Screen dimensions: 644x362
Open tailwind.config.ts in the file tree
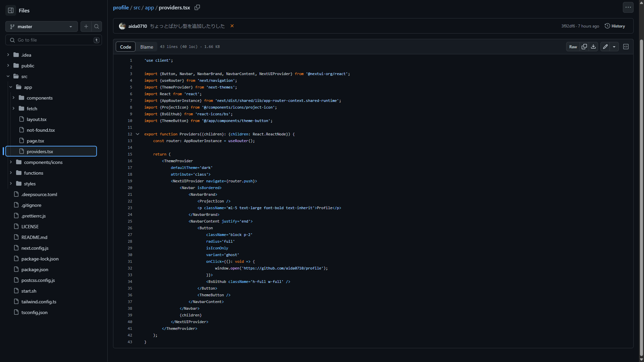(39, 302)
